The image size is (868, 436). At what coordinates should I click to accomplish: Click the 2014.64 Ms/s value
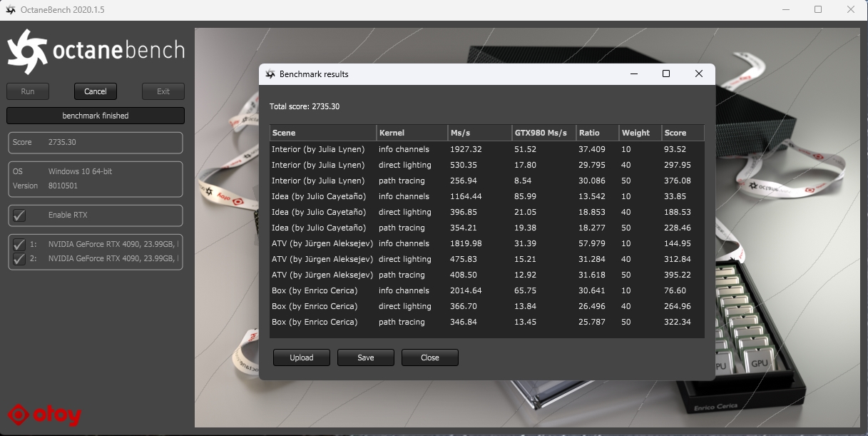466,290
